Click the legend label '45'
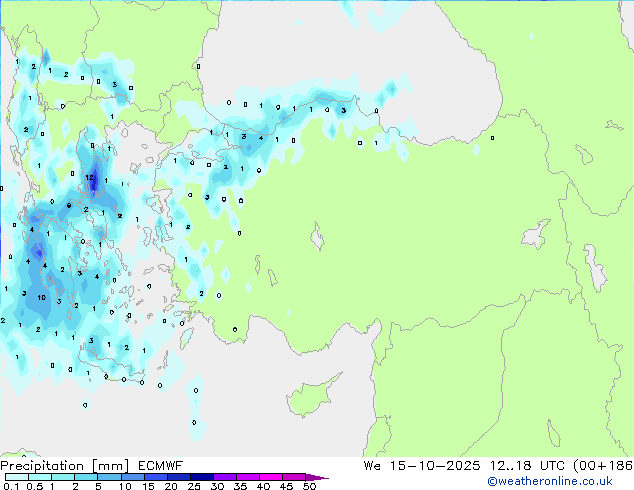Screen dimensions: 634x490 [286, 486]
